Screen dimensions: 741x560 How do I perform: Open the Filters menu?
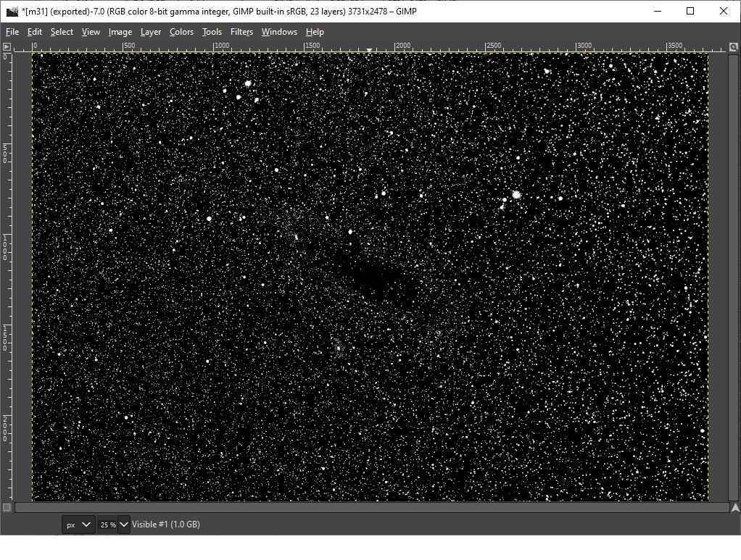[x=241, y=32]
